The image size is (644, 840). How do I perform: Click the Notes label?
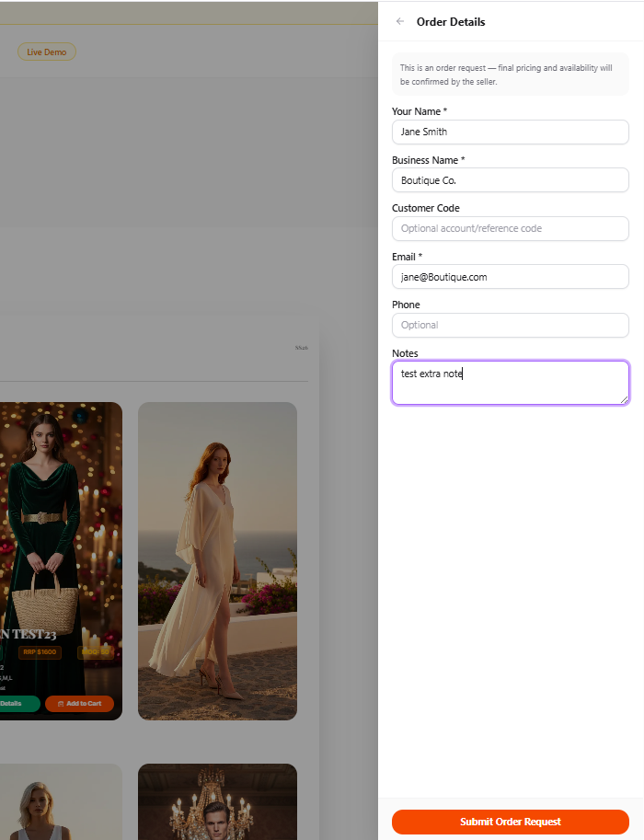click(405, 353)
